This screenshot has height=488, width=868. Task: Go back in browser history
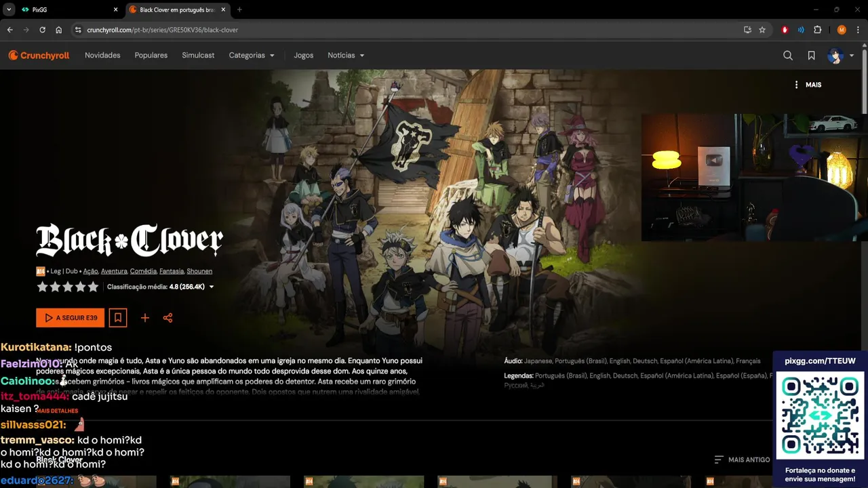coord(9,30)
